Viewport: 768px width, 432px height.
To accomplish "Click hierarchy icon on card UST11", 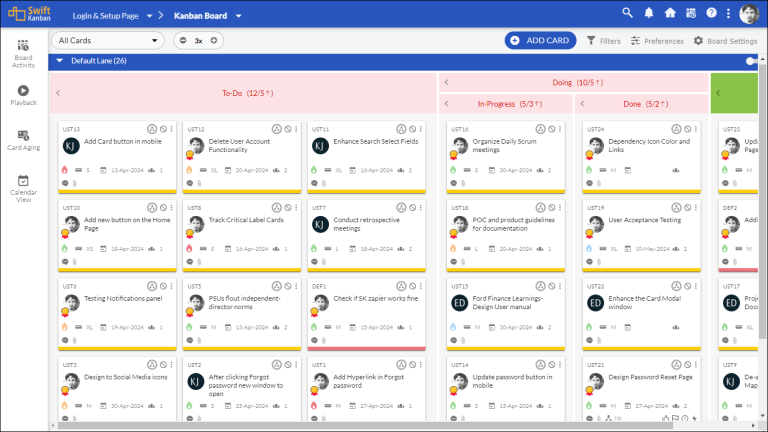I will click(x=401, y=129).
